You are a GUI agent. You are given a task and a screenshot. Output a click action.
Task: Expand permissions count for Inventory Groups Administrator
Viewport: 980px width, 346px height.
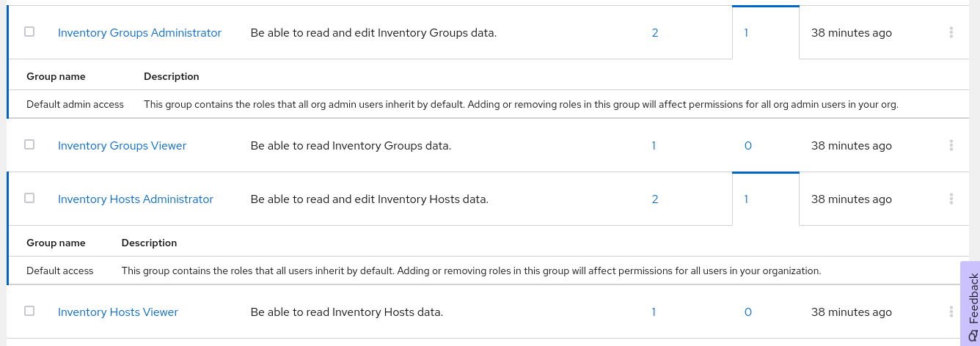pos(655,33)
